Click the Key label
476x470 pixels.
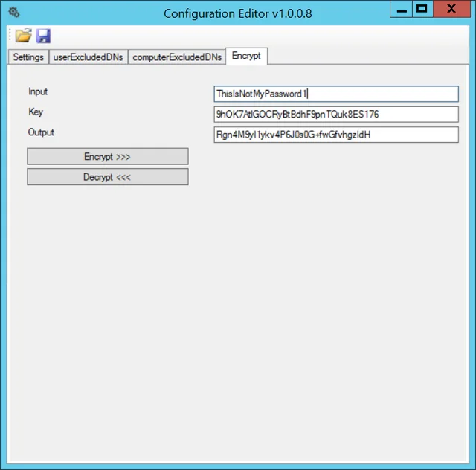click(x=36, y=112)
